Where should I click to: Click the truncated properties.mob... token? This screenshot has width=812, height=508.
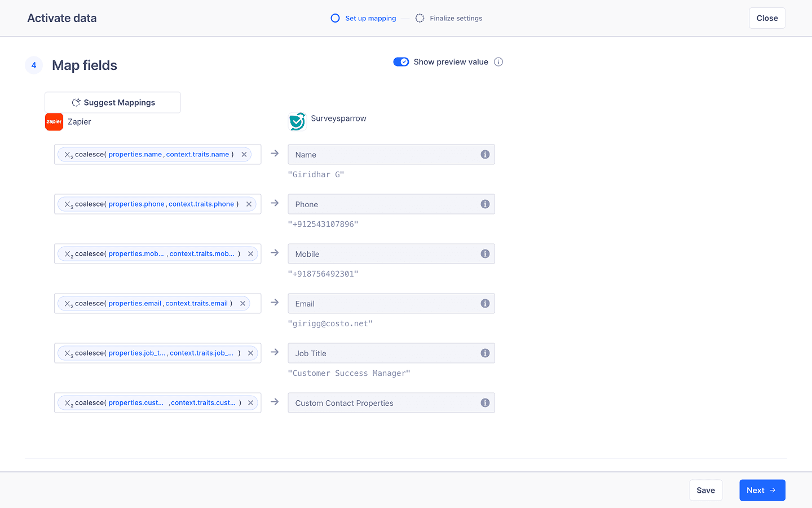tap(136, 254)
